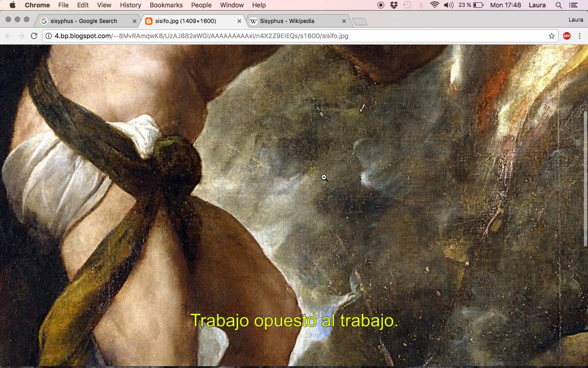This screenshot has width=588, height=368.
Task: Close the sisyphus - Google Search tab
Action: (135, 21)
